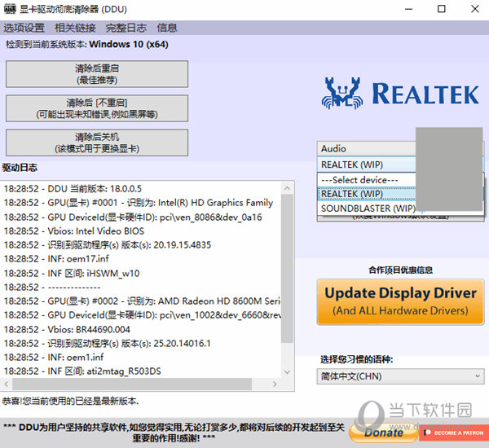Screen dimensions: 489x448
Task: Click 清除后重启 (最佳推荐) button
Action: [x=97, y=74]
